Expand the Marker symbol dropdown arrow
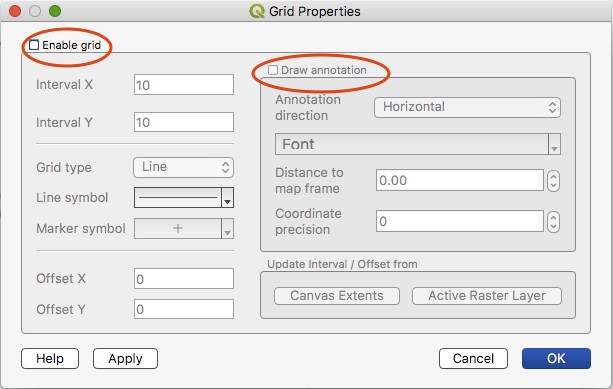The height and width of the screenshot is (389, 613). (228, 229)
